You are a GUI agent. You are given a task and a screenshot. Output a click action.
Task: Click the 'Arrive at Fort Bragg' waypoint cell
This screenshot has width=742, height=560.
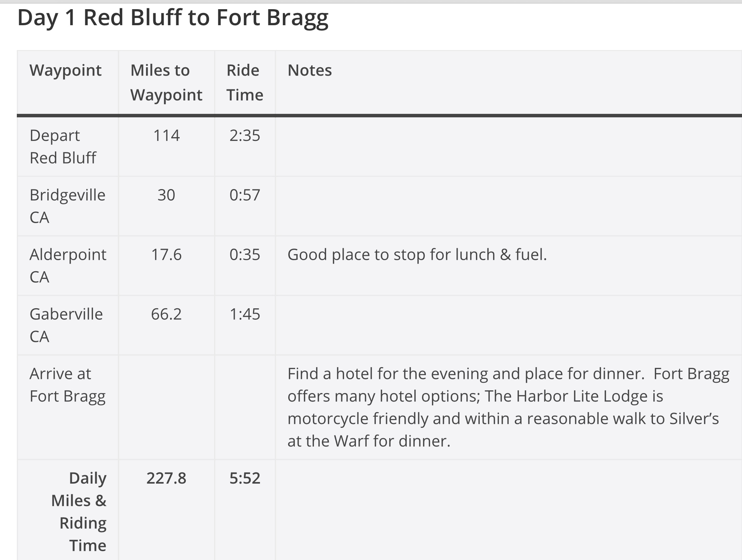67,385
